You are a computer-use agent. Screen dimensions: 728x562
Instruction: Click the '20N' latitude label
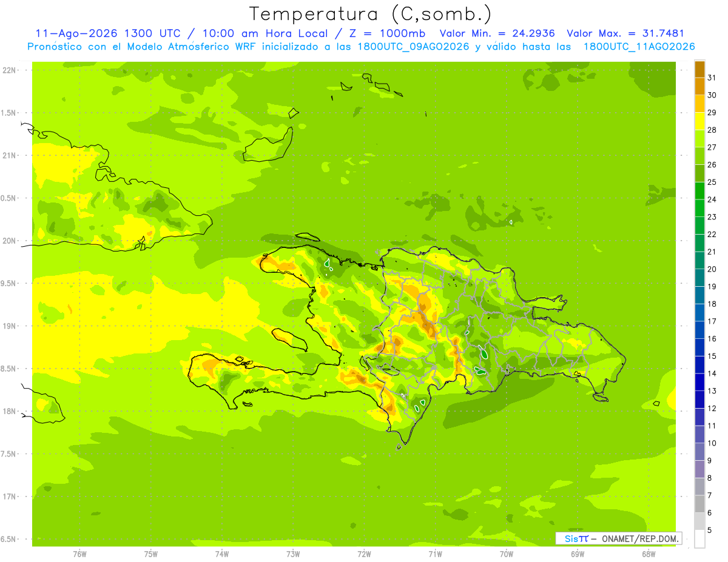(9, 241)
